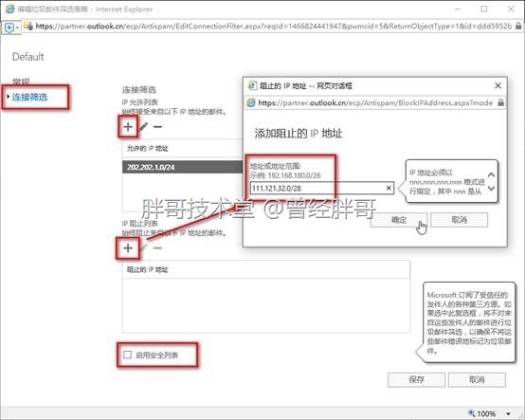Open the zoom level dropdown arrow at 100%
The height and width of the screenshot is (420, 525).
click(x=509, y=414)
